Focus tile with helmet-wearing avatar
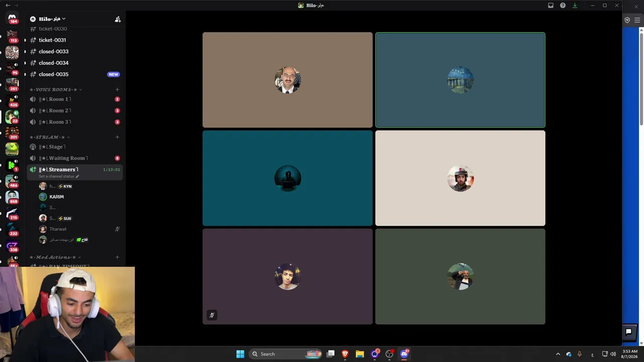 (x=460, y=178)
